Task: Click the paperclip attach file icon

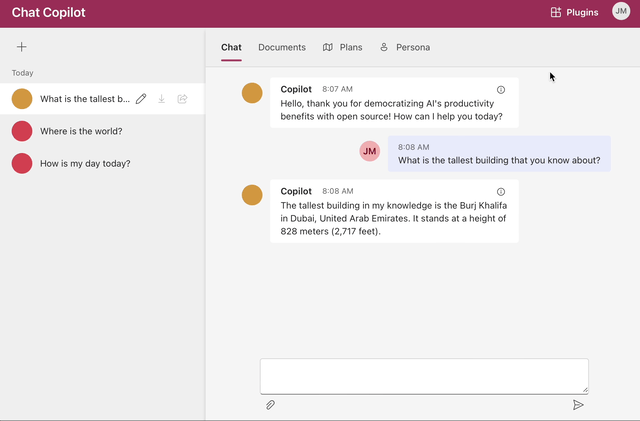Action: click(x=270, y=405)
